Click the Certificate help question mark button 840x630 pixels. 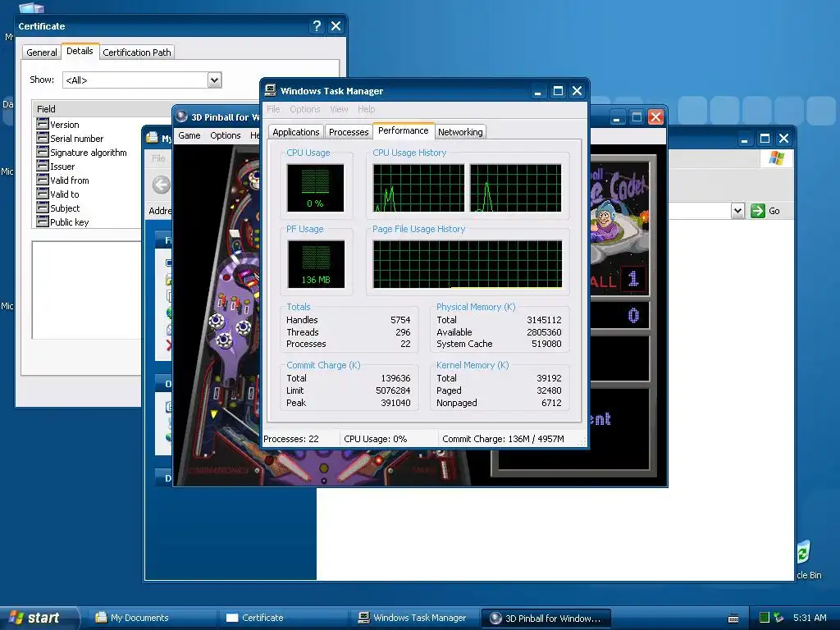coord(317,25)
